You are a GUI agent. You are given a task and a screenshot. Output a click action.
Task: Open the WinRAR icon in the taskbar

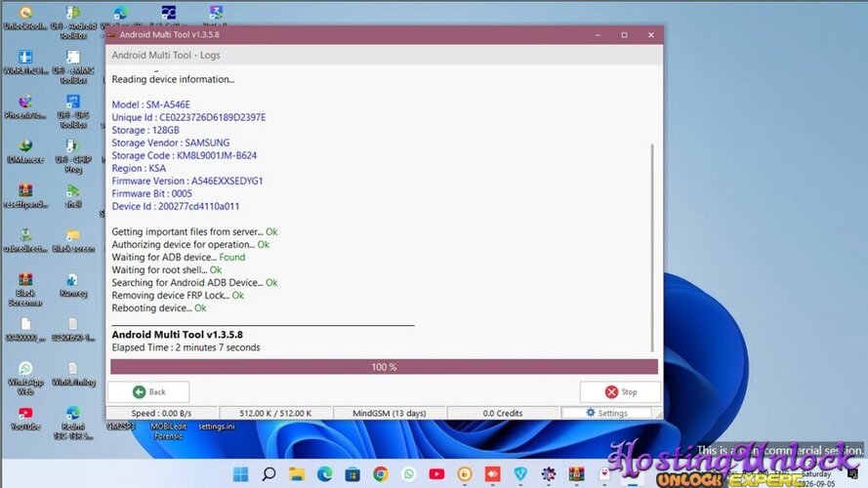pos(576,474)
